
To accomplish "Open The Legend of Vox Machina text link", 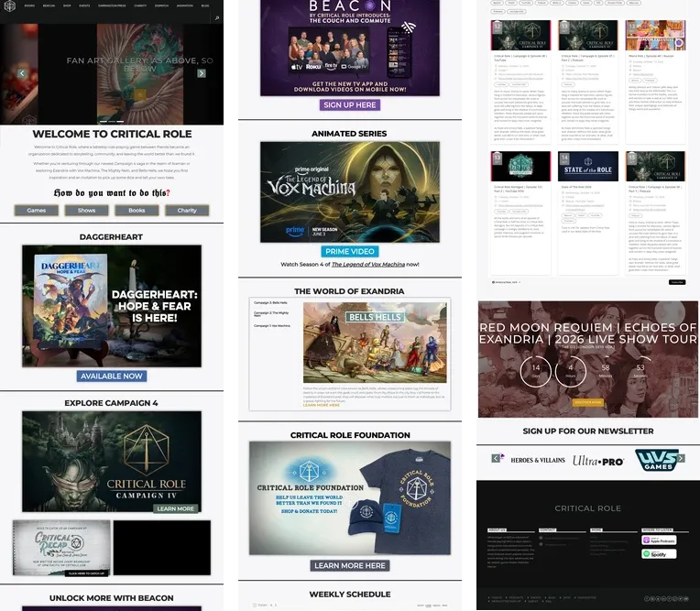I will [368, 264].
